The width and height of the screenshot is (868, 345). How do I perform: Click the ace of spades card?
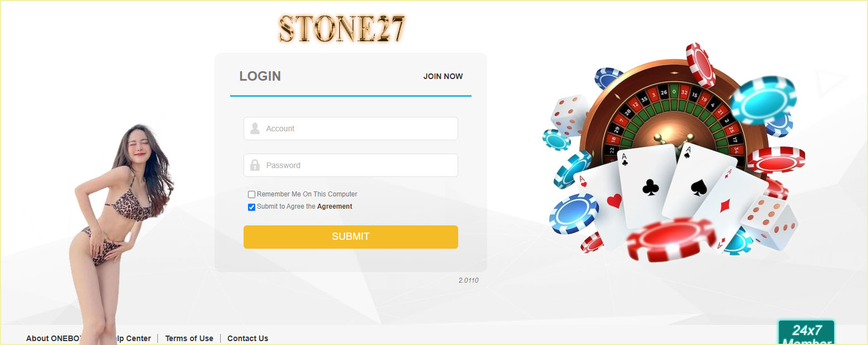tap(698, 184)
